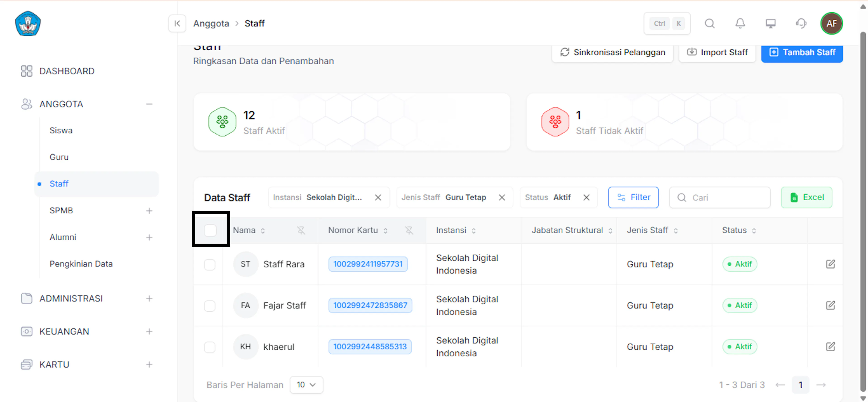Open the headset support icon
This screenshot has height=402, width=868.
click(x=801, y=23)
